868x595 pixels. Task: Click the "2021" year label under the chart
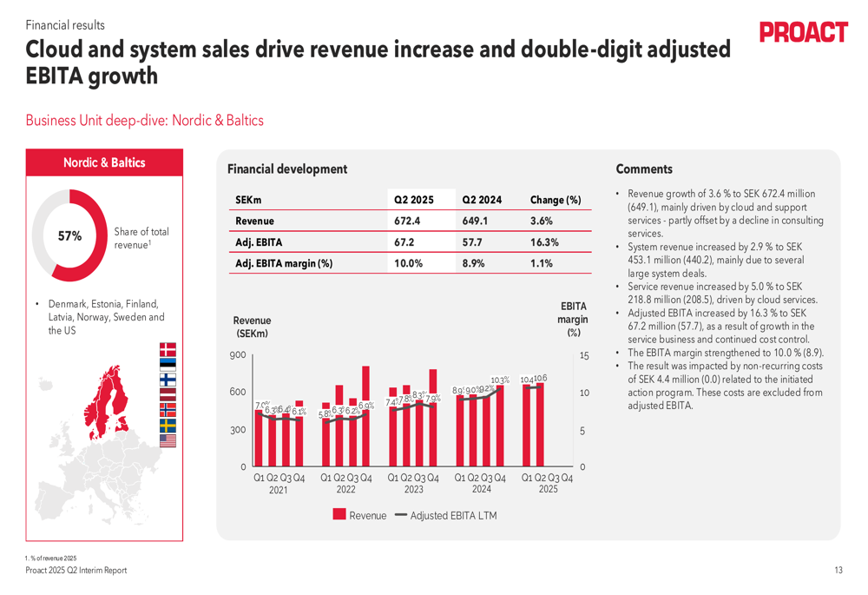click(279, 490)
